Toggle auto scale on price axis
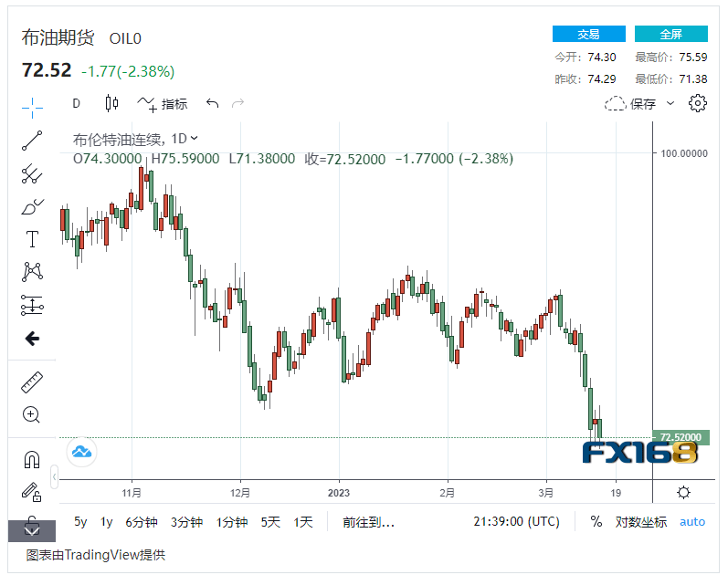 [x=692, y=522]
